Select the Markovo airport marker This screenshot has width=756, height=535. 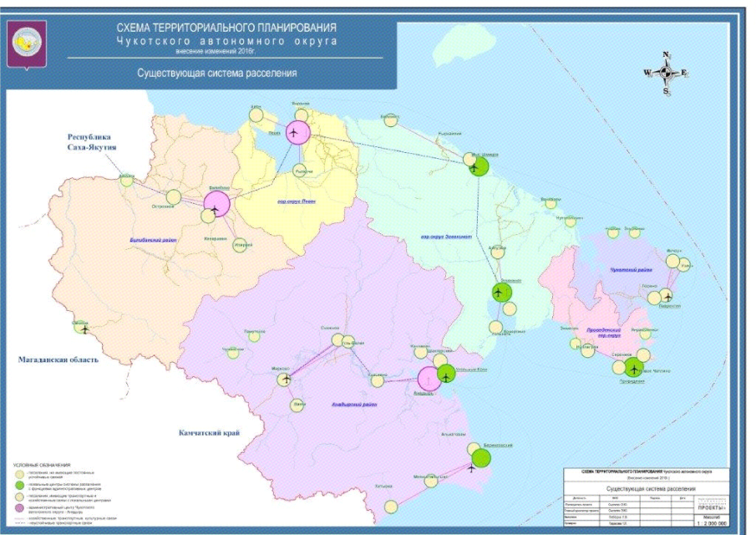pyautogui.click(x=286, y=380)
